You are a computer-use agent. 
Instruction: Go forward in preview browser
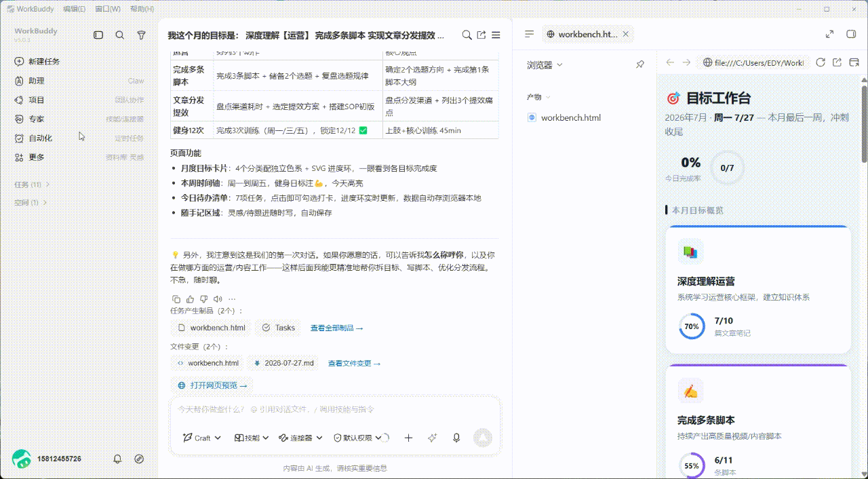click(686, 62)
